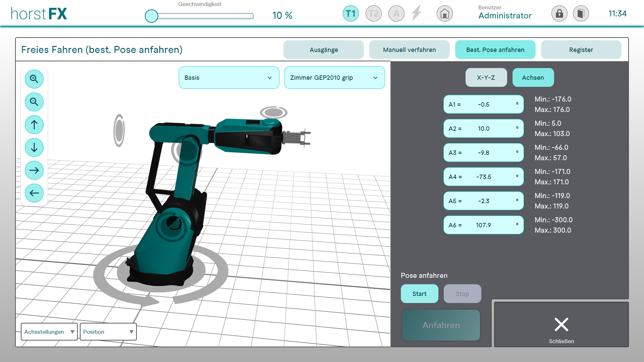Screen dimensions: 644x362
Task: Pan view using the right arrow button
Action: pos(34,170)
